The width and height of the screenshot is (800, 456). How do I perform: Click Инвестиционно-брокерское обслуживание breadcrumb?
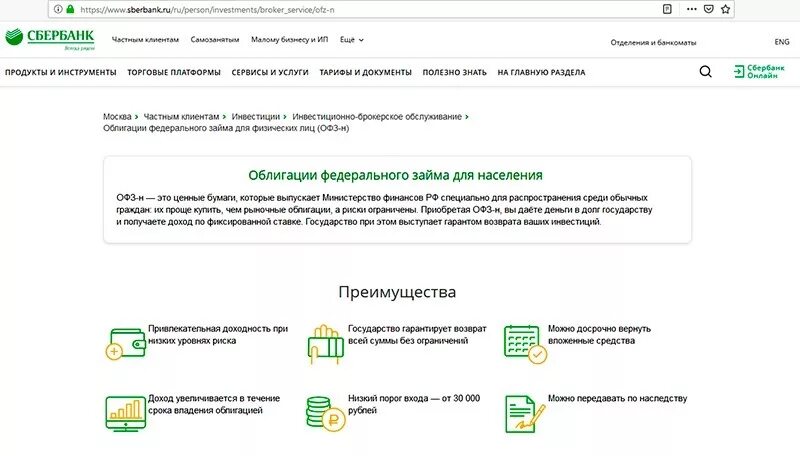tap(377, 117)
